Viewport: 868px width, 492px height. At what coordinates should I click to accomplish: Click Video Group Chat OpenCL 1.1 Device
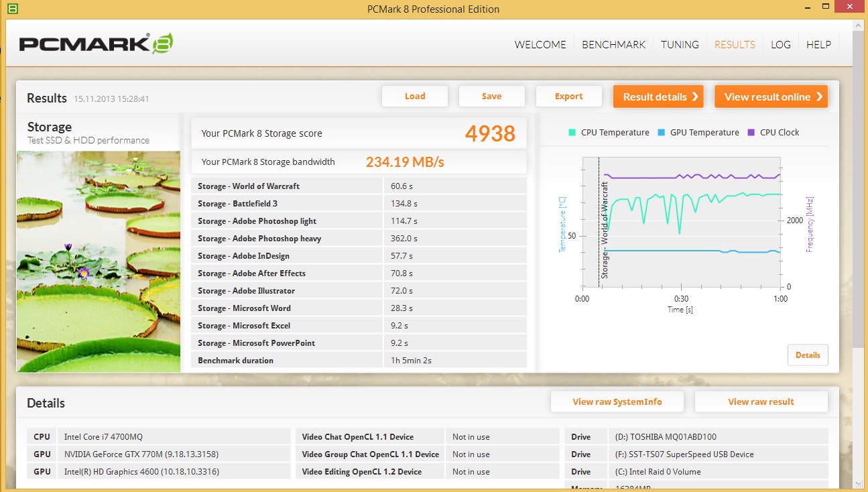pos(371,454)
